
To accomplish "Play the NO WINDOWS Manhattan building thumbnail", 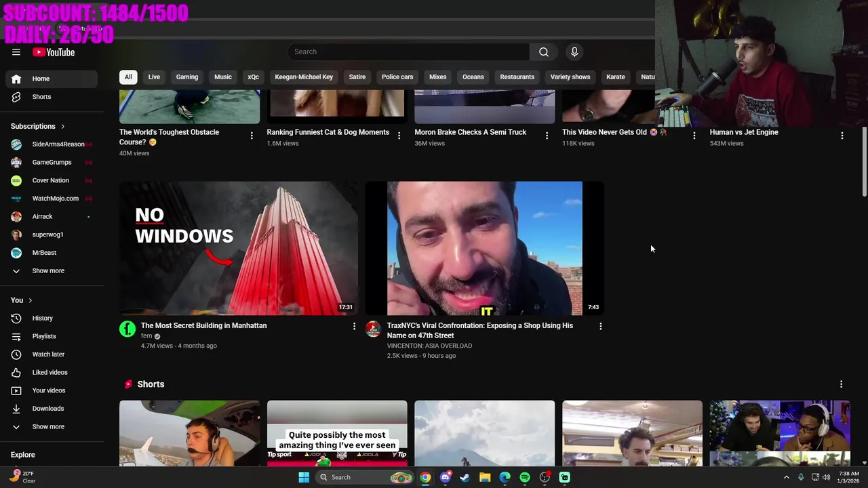I will (x=239, y=248).
